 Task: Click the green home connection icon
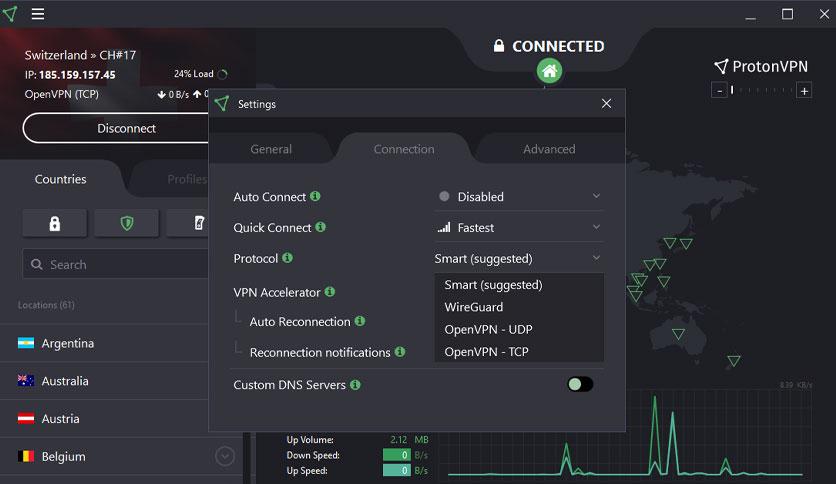click(x=549, y=71)
